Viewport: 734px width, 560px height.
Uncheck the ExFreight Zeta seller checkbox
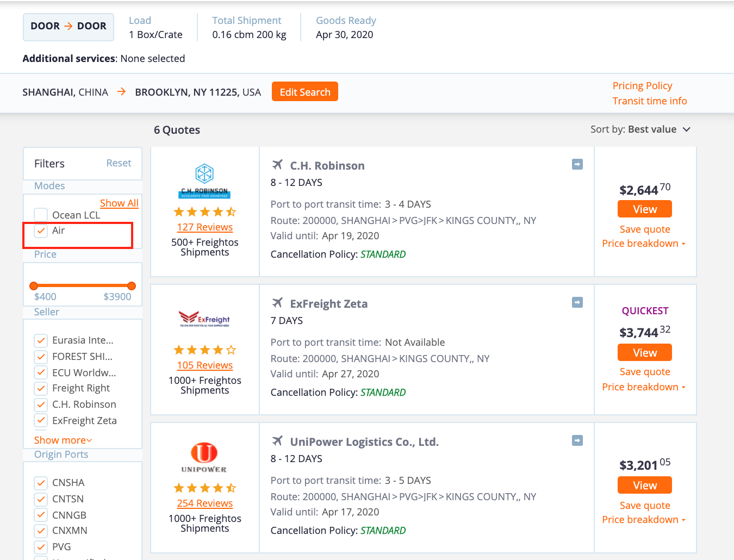[41, 420]
